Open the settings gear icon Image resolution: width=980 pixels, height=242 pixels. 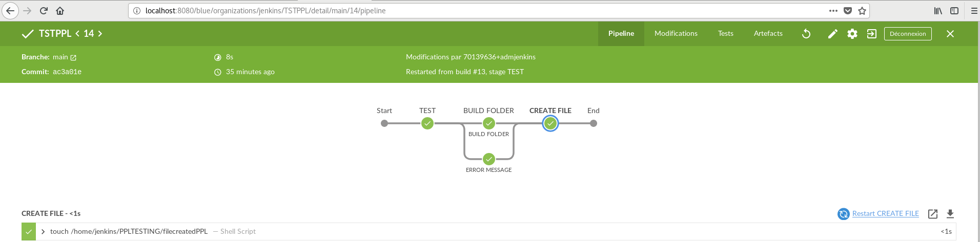[x=852, y=34]
